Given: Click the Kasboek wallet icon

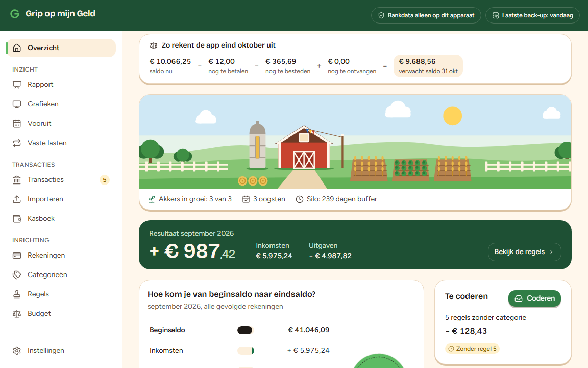Looking at the screenshot, I should click(x=17, y=219).
